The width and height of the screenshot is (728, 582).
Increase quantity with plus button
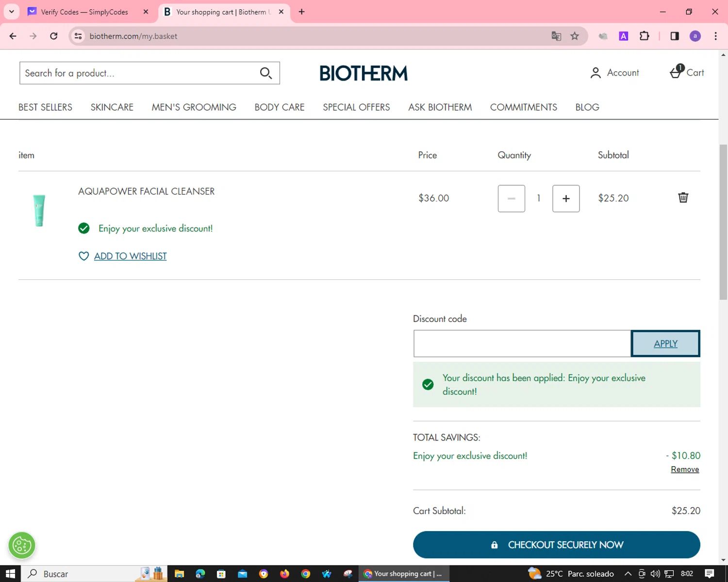[x=566, y=198]
